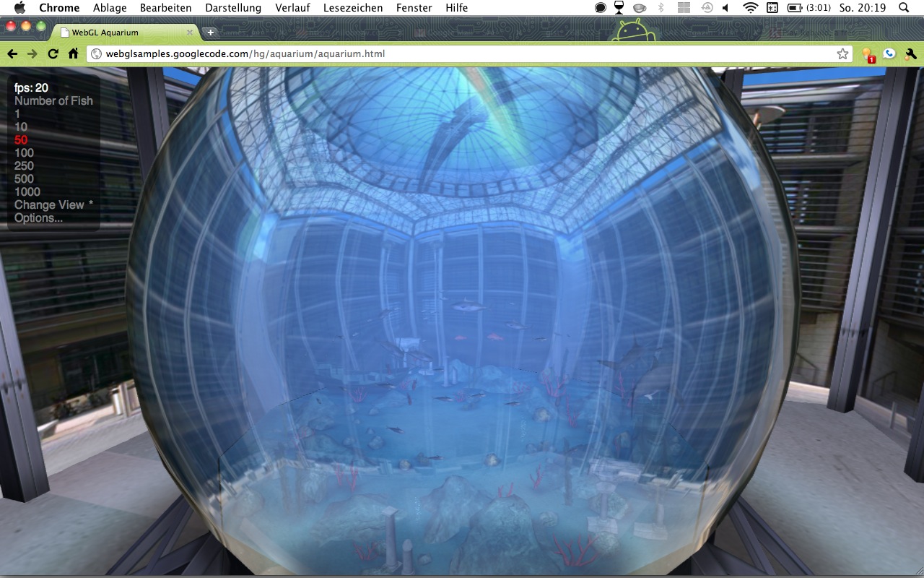Click the address bar URL field
Viewport: 924px width, 578px height.
point(469,54)
